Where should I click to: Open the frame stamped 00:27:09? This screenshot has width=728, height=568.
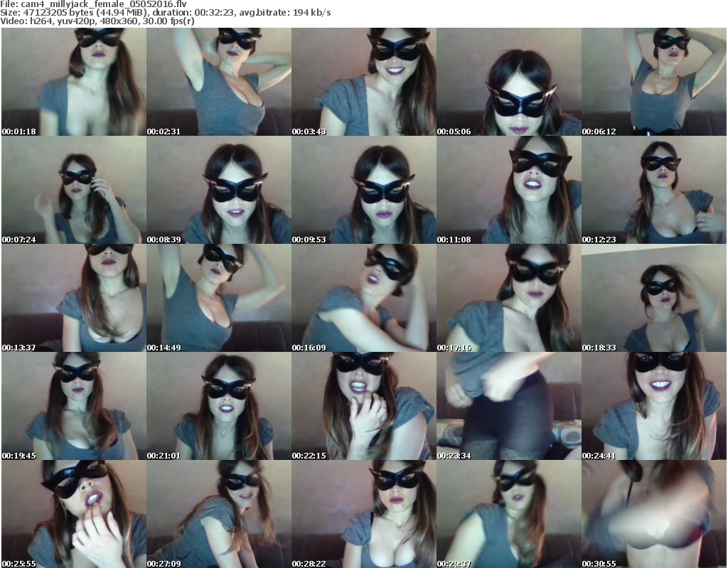point(219,514)
